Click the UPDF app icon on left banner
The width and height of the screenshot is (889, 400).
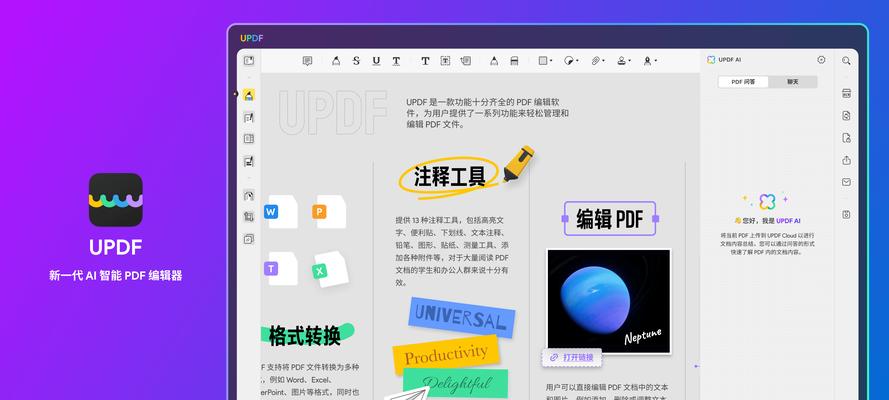pos(116,200)
